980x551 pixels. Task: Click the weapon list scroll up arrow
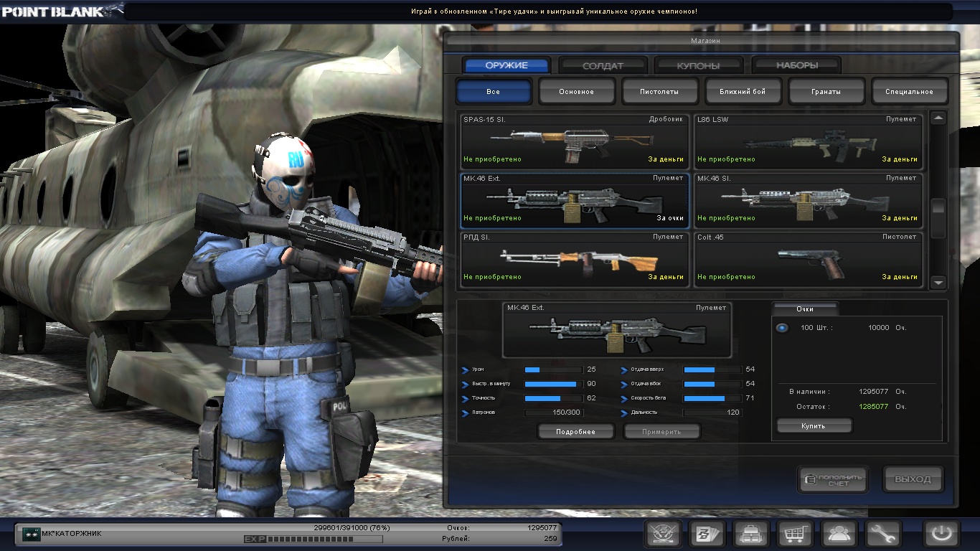(938, 118)
